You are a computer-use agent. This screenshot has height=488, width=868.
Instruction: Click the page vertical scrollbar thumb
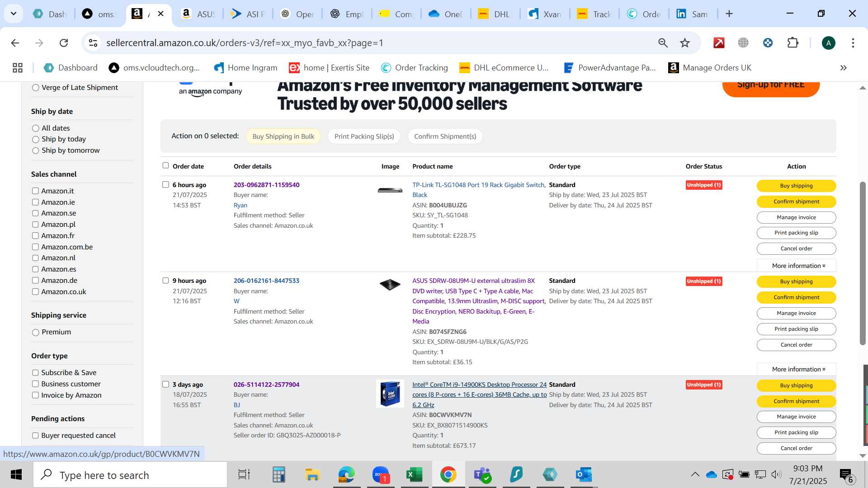click(863, 263)
